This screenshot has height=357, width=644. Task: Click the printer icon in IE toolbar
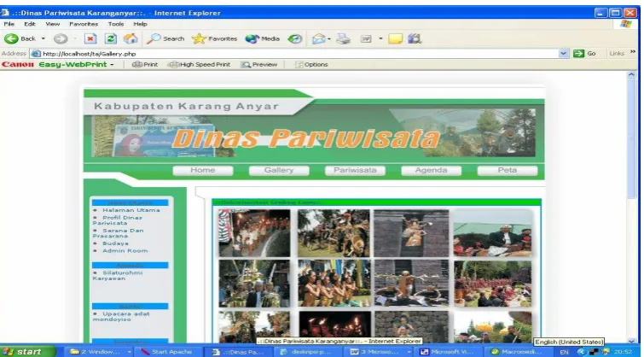(343, 38)
